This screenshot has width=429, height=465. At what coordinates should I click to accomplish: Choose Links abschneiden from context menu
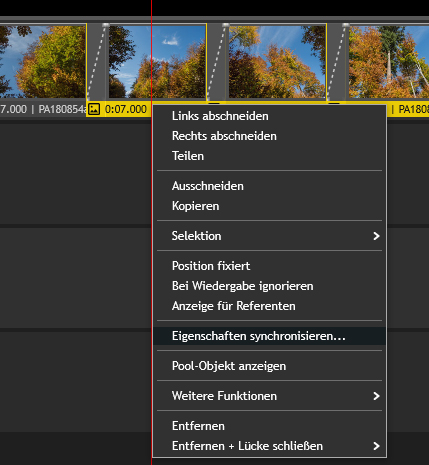(x=269, y=116)
